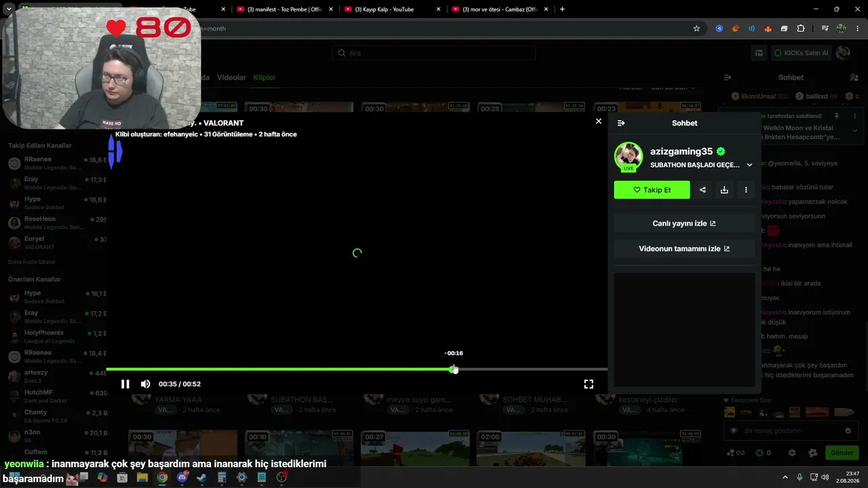Viewport: 868px width, 488px height.
Task: Pause the clip playback
Action: click(x=125, y=384)
